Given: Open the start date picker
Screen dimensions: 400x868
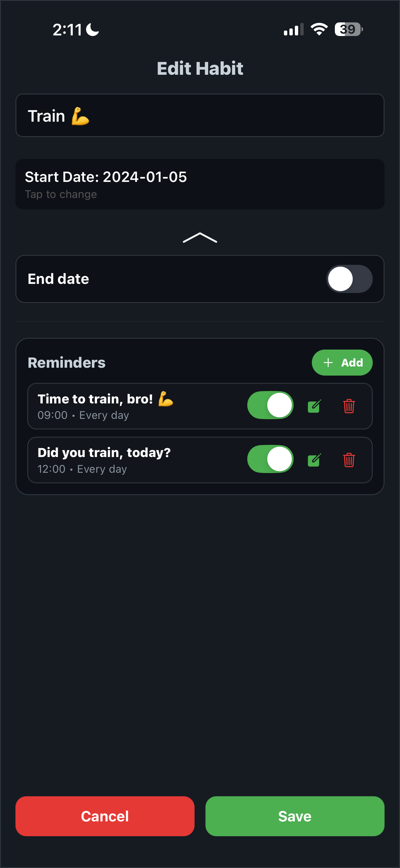Looking at the screenshot, I should (x=200, y=184).
